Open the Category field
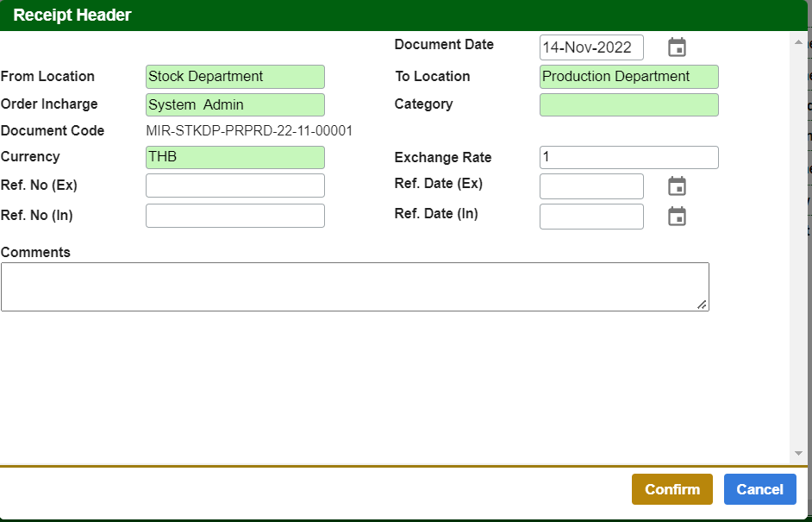Screen dimensions: 812x522 [x=628, y=105]
